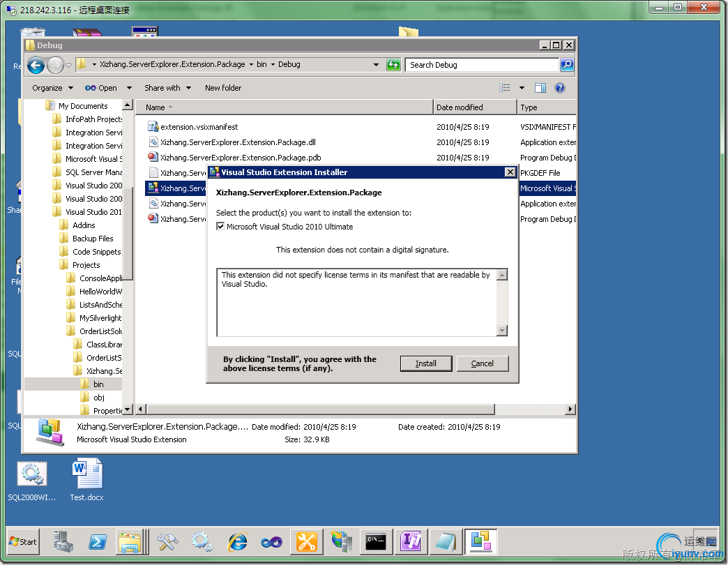Launch Internet Explorer from the taskbar
Image resolution: width=728 pixels, height=565 pixels.
pyautogui.click(x=237, y=542)
